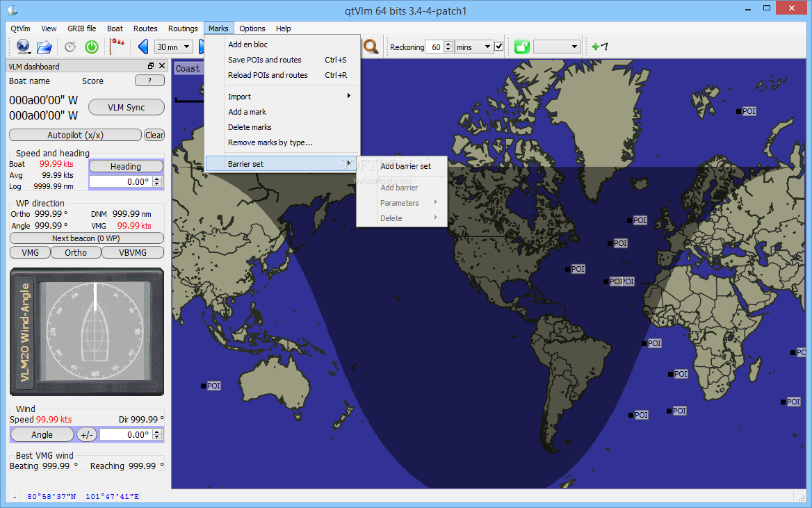Adjust the Reckoning 60 value stepper
This screenshot has height=508, width=812.
point(448,47)
